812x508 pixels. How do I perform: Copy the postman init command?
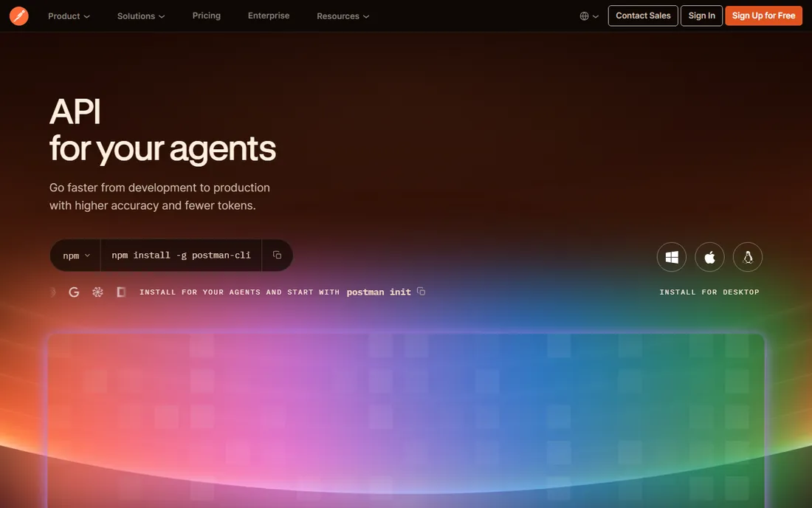(x=421, y=292)
